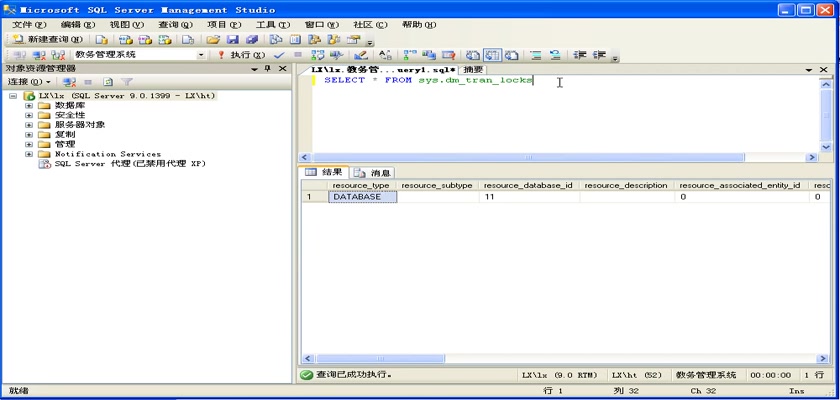This screenshot has height=400, width=840.
Task: Open a file with the folder icon
Action: (213, 40)
